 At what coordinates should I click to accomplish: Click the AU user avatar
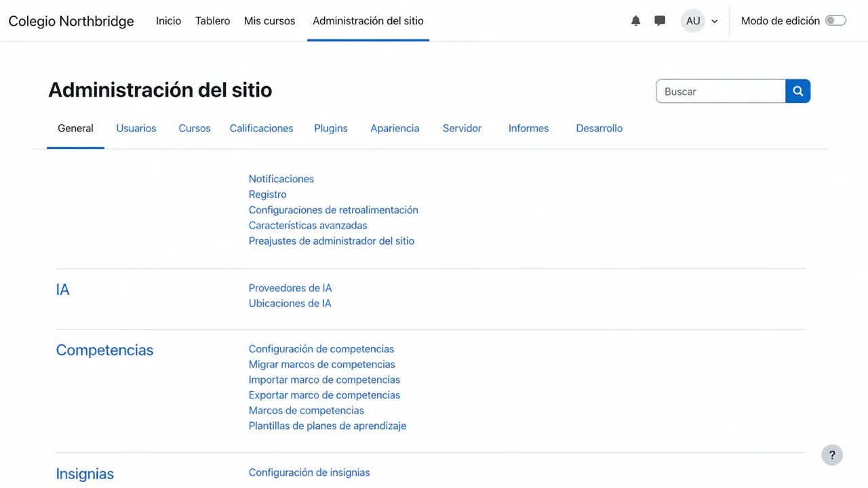click(693, 21)
